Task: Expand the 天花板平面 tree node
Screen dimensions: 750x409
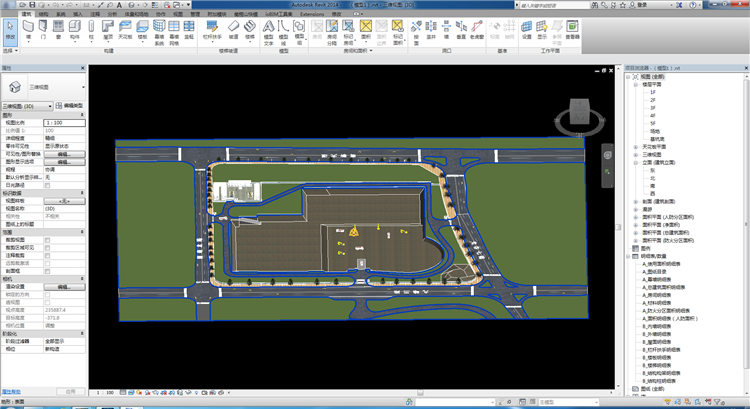Action: [x=635, y=147]
